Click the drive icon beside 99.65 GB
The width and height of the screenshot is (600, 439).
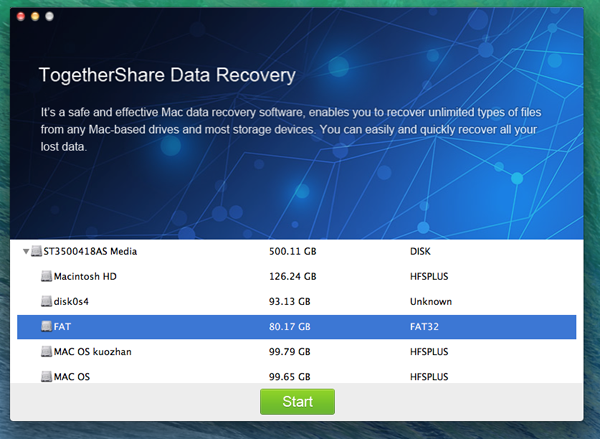[46, 377]
